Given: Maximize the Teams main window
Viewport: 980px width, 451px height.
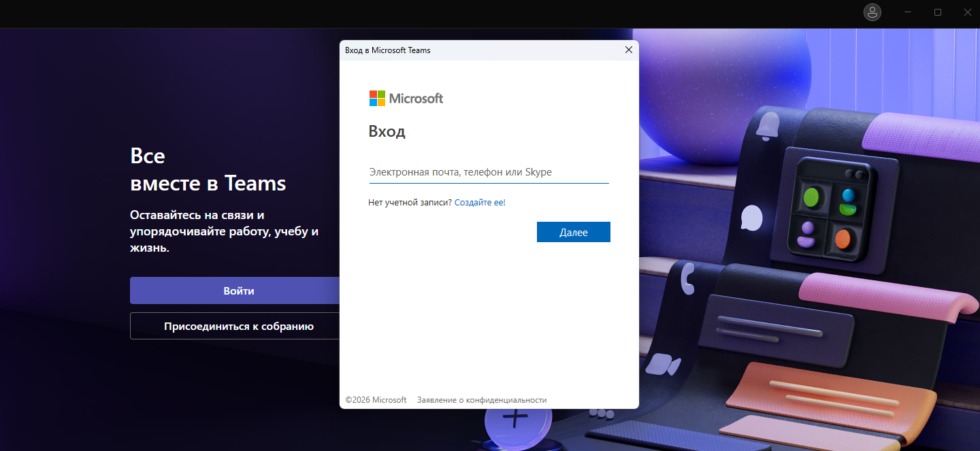Looking at the screenshot, I should 938,12.
